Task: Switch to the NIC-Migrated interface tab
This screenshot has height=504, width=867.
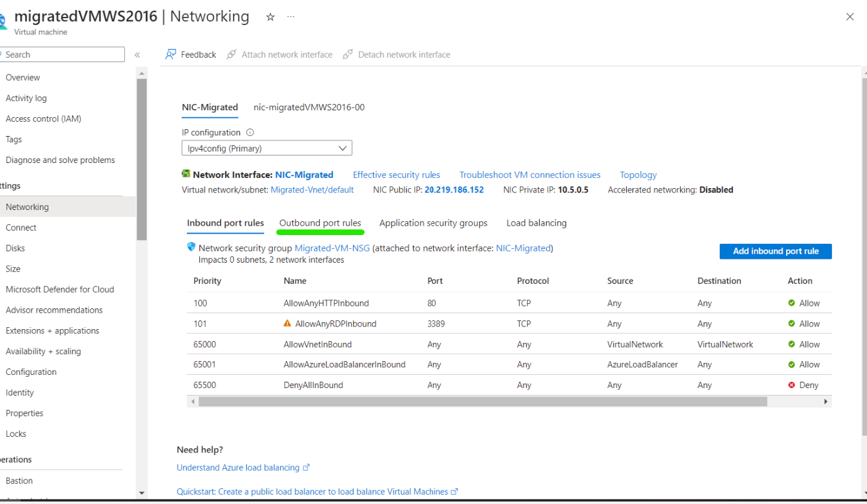Action: pos(210,107)
